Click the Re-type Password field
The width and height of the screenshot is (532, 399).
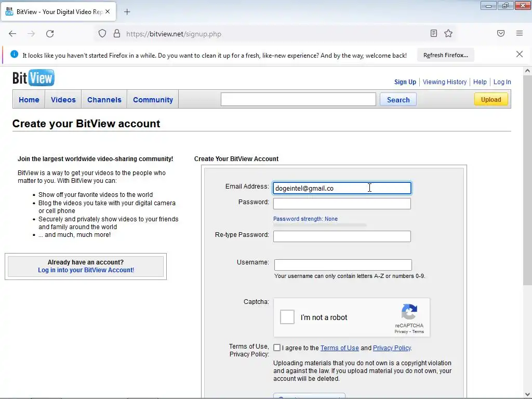[342, 236]
